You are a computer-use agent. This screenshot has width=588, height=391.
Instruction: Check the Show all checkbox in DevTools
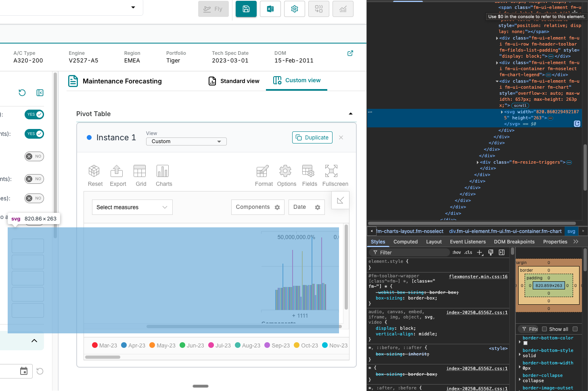(x=544, y=329)
